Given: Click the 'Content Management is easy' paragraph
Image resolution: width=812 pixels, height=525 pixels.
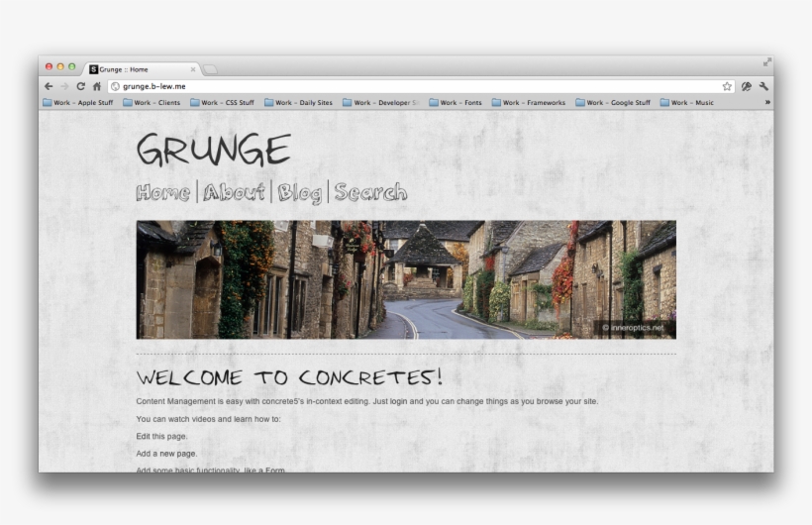Looking at the screenshot, I should [x=367, y=401].
